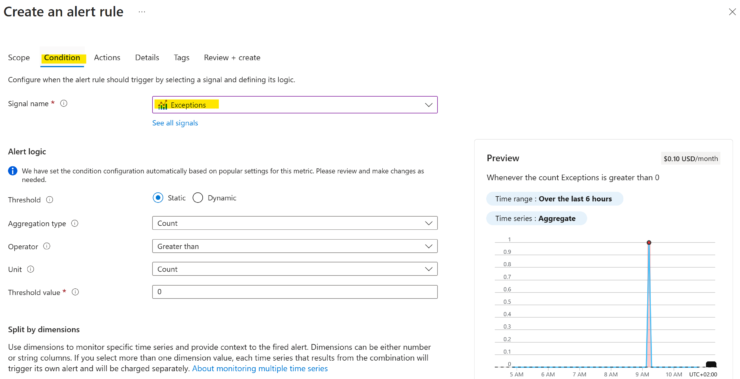The image size is (740, 379).
Task: Expand the Signal name dropdown
Action: pyautogui.click(x=294, y=105)
